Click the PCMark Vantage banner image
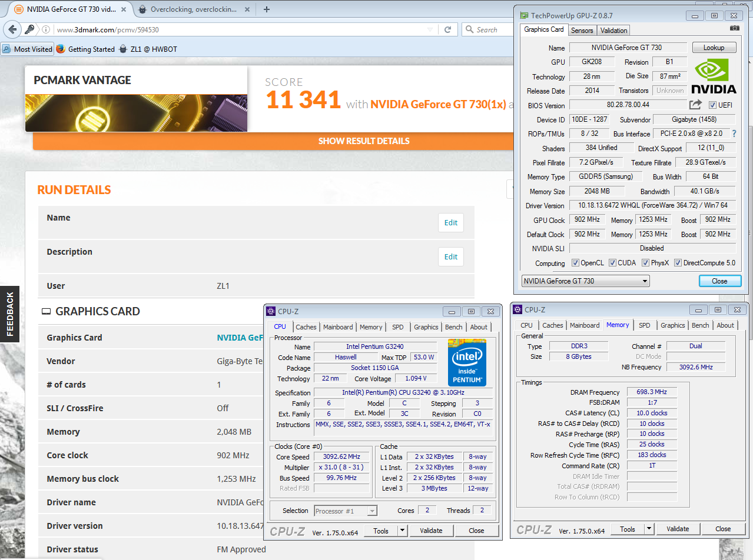Screen dimensions: 753x560 (136, 113)
